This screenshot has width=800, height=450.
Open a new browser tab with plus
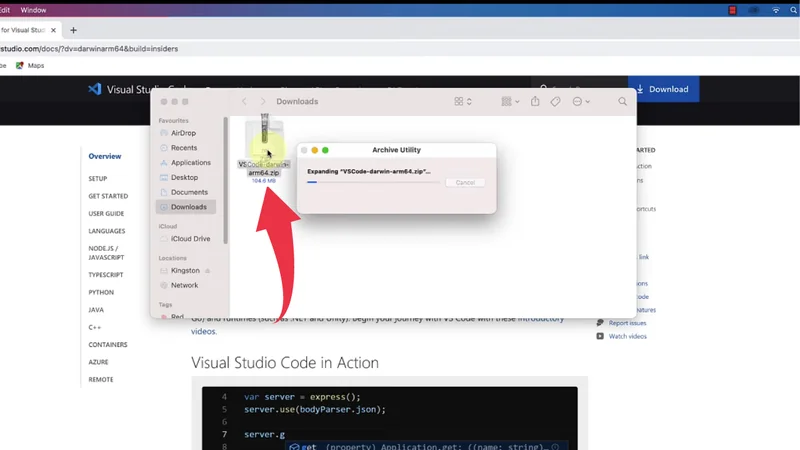tap(73, 30)
